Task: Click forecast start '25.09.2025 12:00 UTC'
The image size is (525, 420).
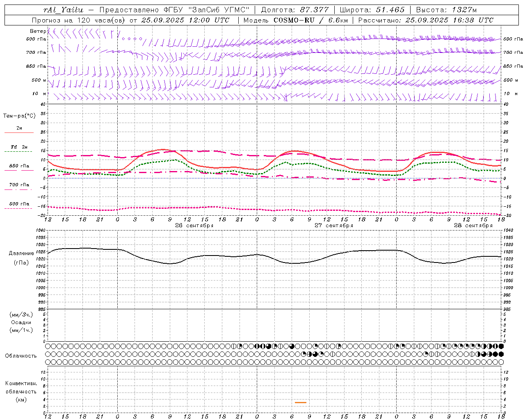Action: point(185,20)
